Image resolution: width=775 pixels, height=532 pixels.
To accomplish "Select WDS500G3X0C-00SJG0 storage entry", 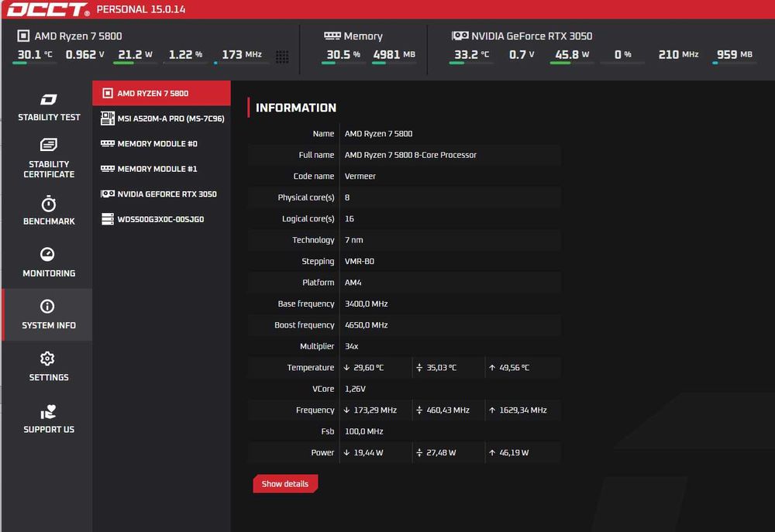I will [162, 219].
